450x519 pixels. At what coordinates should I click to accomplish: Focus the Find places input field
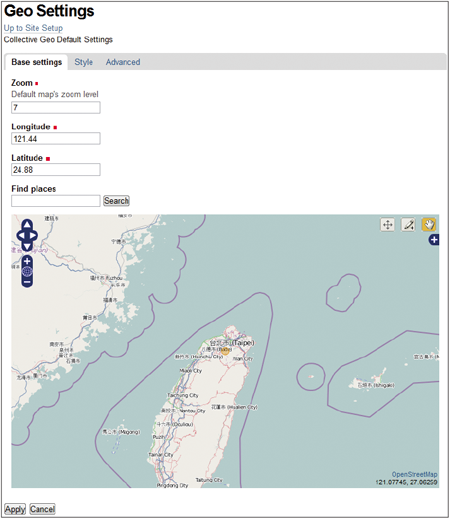[x=56, y=201]
